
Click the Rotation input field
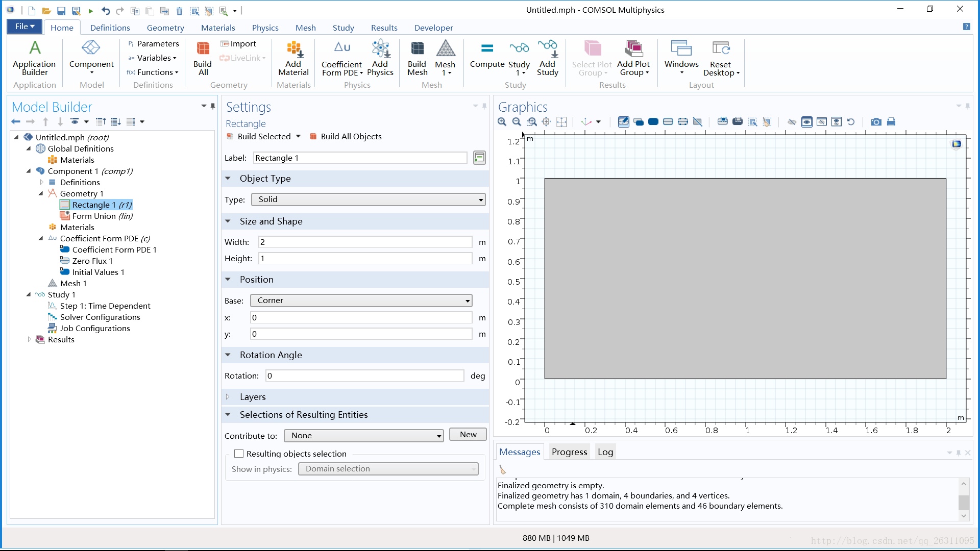pos(365,375)
